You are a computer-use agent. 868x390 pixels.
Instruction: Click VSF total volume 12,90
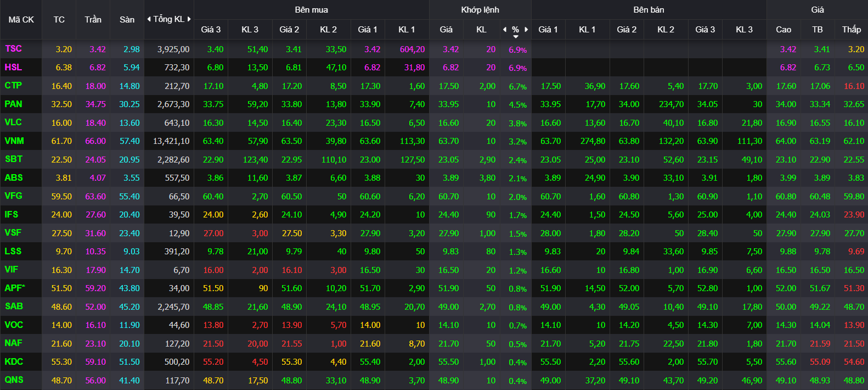click(179, 233)
